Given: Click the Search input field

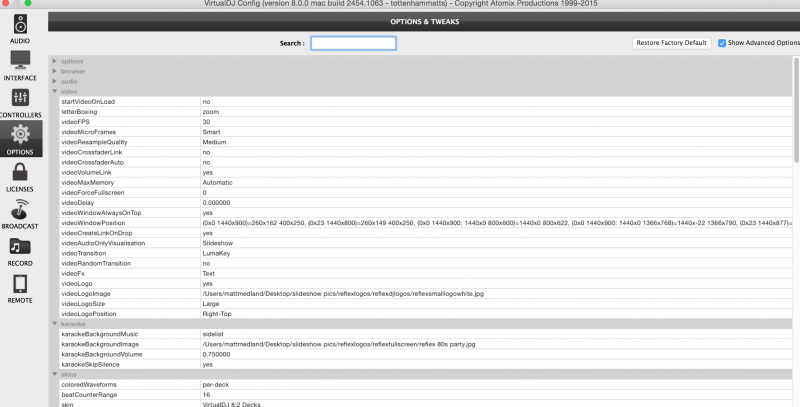Looking at the screenshot, I should (x=353, y=43).
